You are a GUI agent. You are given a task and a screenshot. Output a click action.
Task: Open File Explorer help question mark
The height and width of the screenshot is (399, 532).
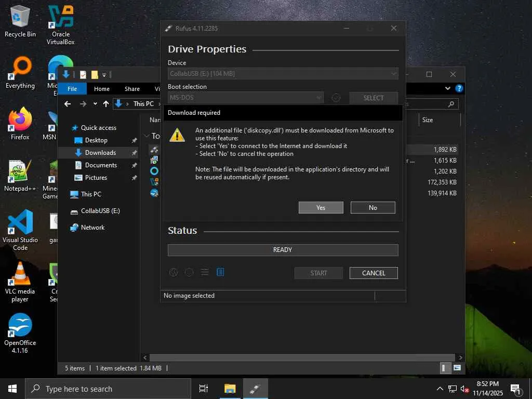click(x=459, y=88)
